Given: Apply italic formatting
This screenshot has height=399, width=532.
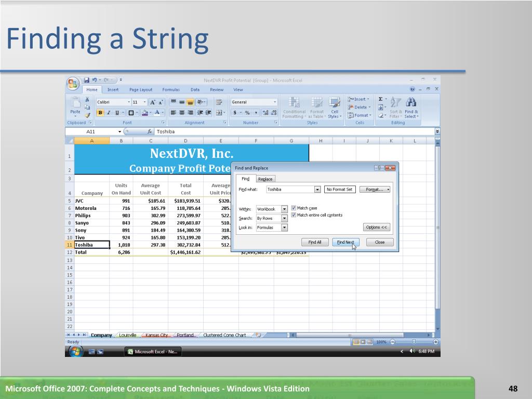Looking at the screenshot, I should point(109,113).
